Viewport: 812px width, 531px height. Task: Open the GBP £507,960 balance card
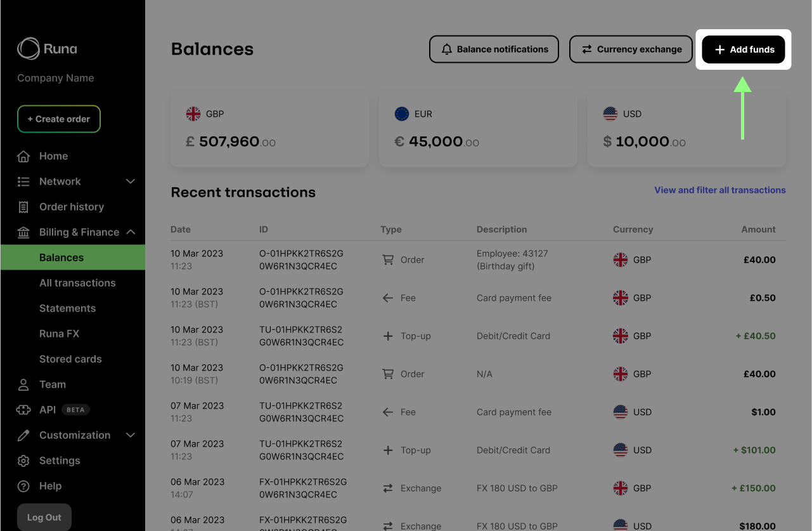point(270,129)
